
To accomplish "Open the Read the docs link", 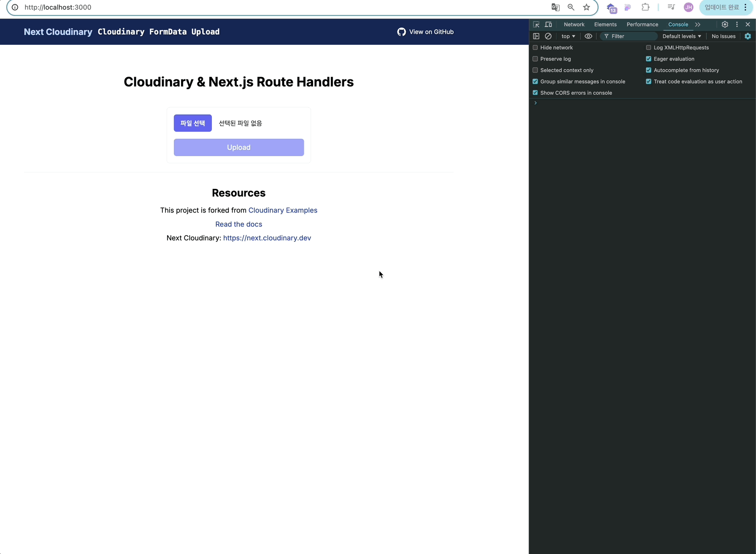I will click(239, 224).
